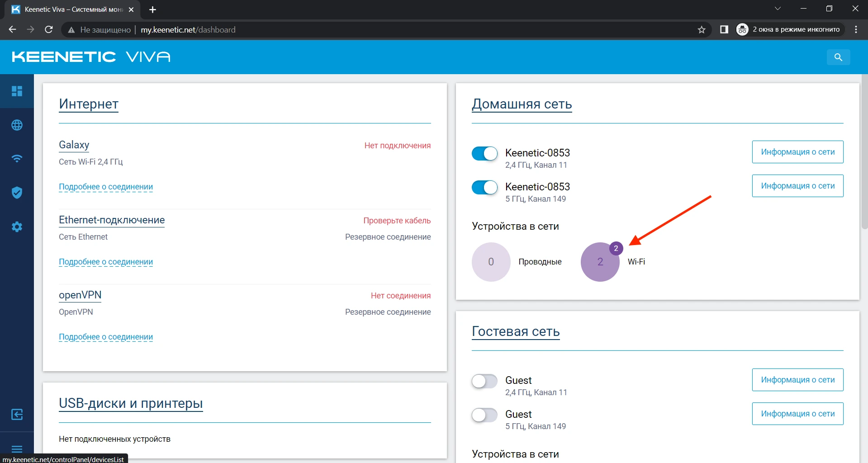Click the logout icon in sidebar

pos(17,414)
